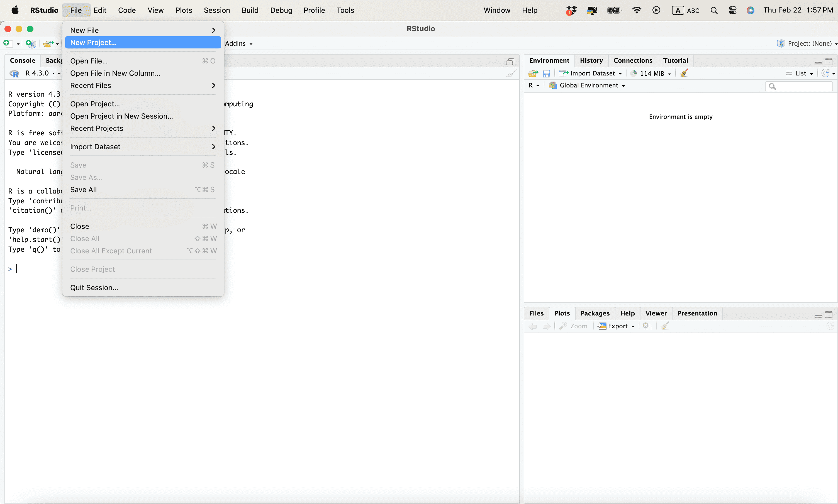Choose Quit Session... menu entry

94,288
